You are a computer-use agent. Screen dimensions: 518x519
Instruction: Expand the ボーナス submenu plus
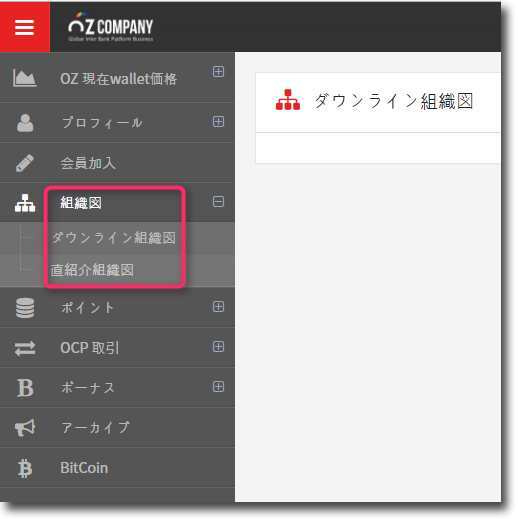218,387
